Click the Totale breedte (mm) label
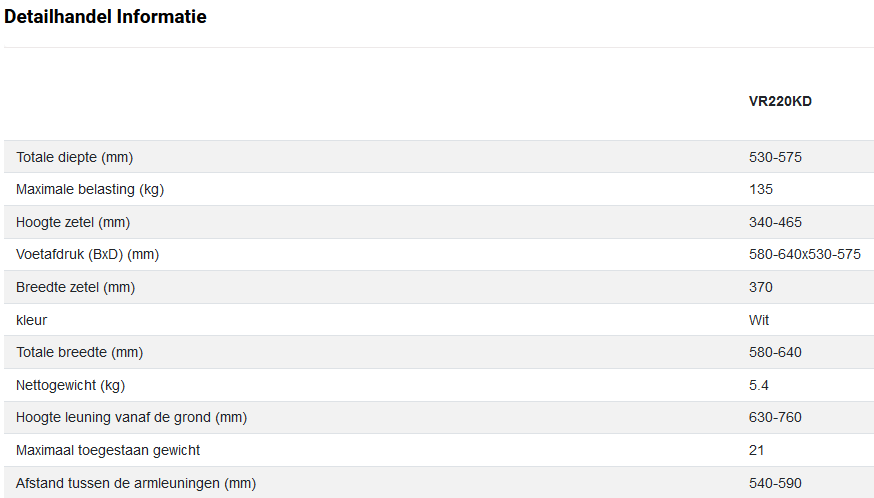 pos(80,352)
